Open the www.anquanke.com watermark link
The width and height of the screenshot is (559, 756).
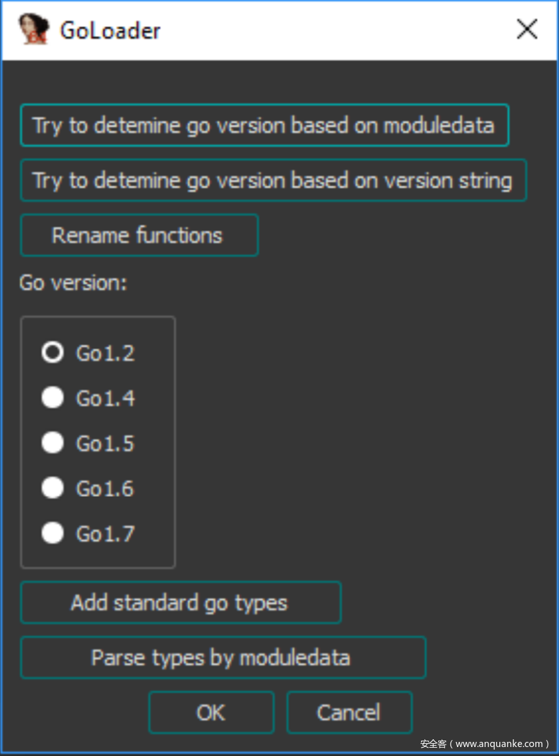pos(485,743)
